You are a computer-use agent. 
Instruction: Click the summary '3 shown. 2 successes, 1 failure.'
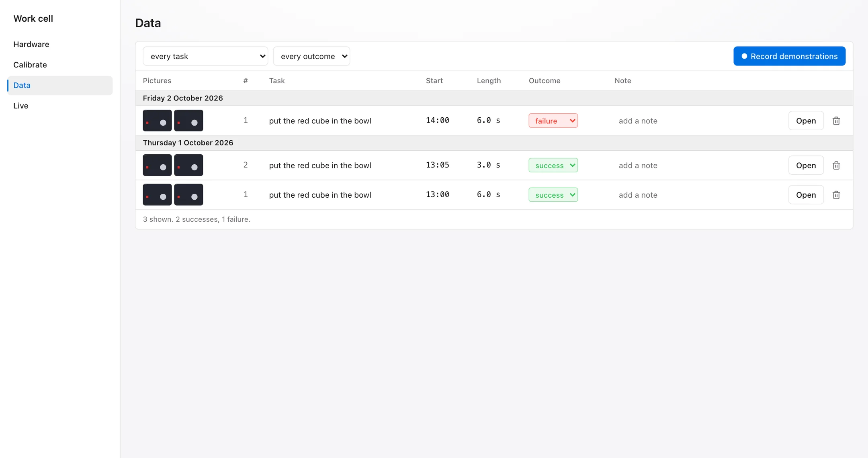coord(197,219)
